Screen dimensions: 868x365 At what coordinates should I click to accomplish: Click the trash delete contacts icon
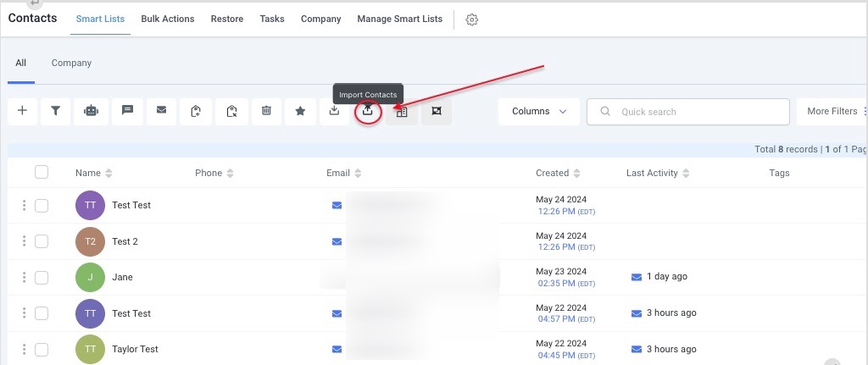coord(266,111)
